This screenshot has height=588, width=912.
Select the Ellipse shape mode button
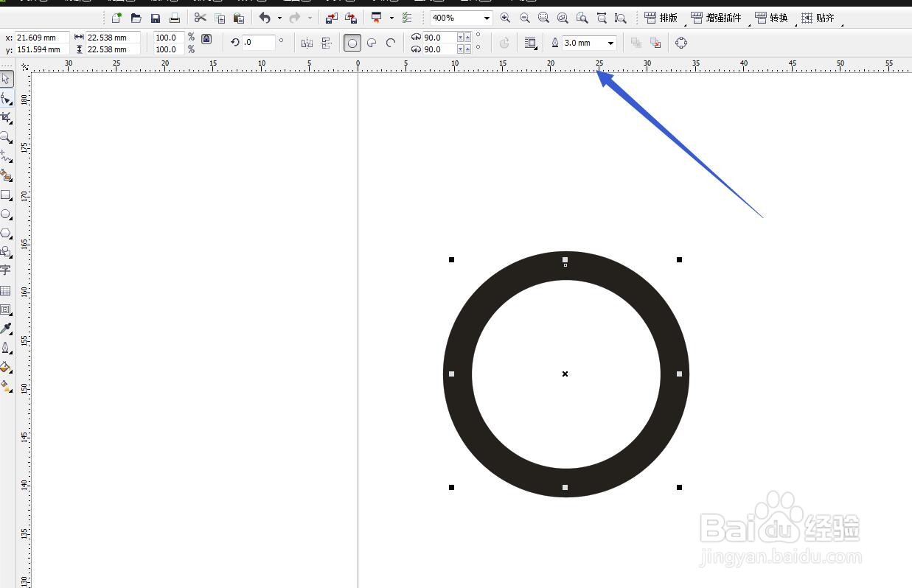point(352,43)
